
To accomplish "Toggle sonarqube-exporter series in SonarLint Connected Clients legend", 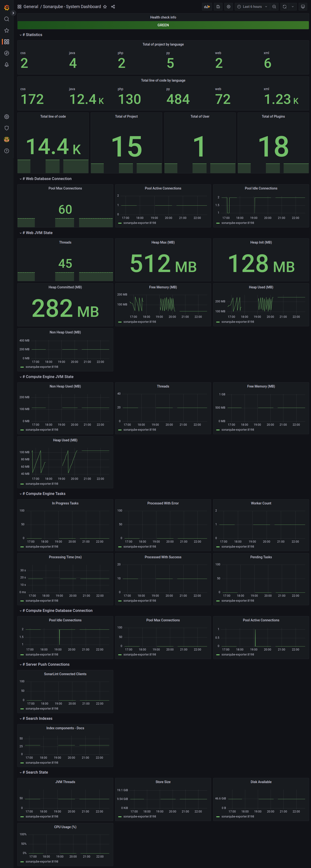I will [42, 709].
